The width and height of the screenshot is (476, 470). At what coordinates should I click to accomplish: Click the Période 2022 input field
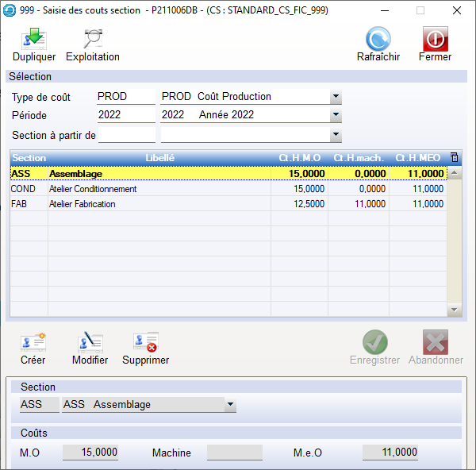tap(125, 115)
